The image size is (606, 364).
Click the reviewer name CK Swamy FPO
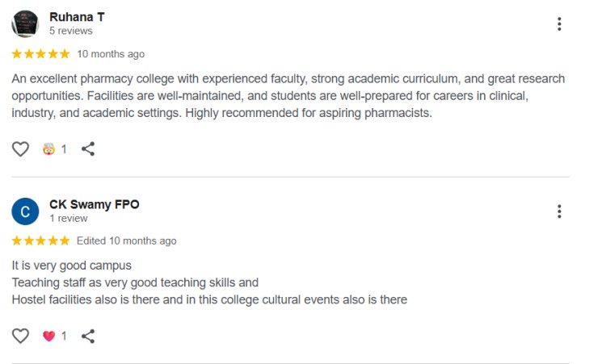pyautogui.click(x=94, y=204)
